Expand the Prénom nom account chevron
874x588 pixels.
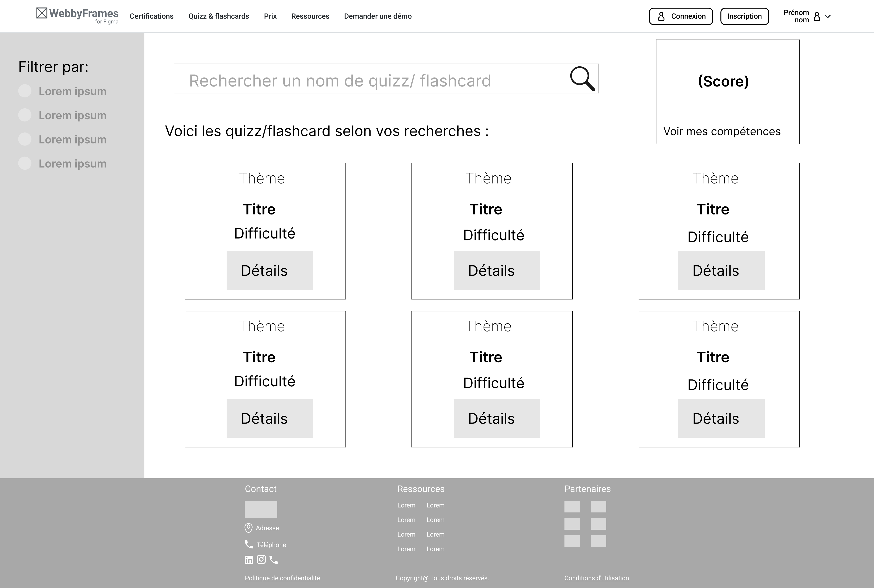pos(828,17)
